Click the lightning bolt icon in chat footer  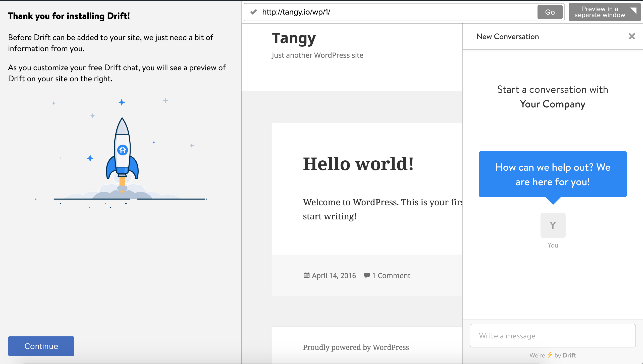point(550,355)
